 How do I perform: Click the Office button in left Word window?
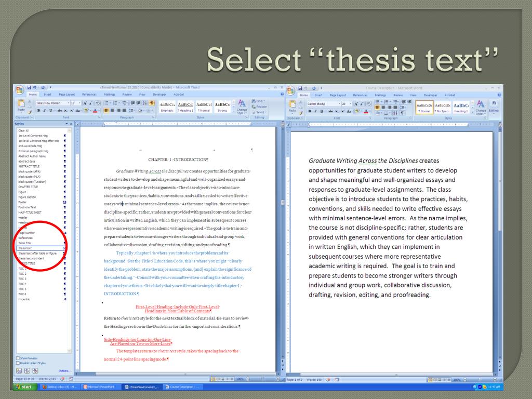(x=19, y=90)
